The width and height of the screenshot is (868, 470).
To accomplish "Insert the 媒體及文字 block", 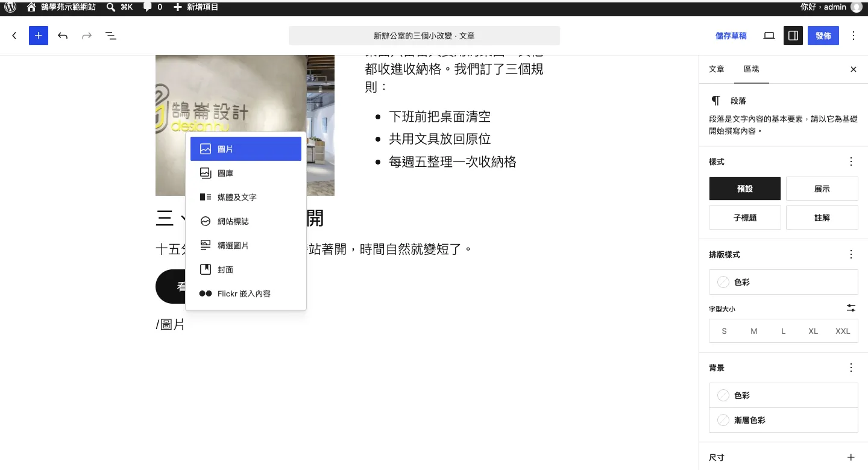I will (246, 197).
